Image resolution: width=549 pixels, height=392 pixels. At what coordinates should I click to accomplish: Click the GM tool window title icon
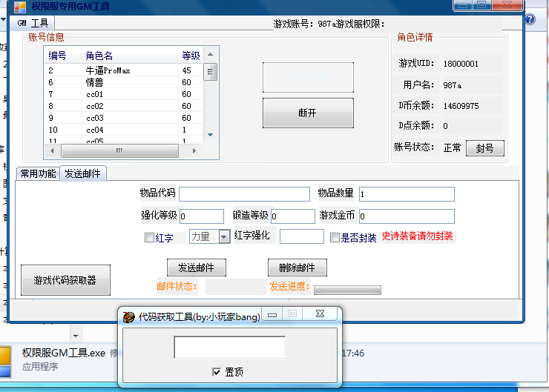[x=19, y=6]
